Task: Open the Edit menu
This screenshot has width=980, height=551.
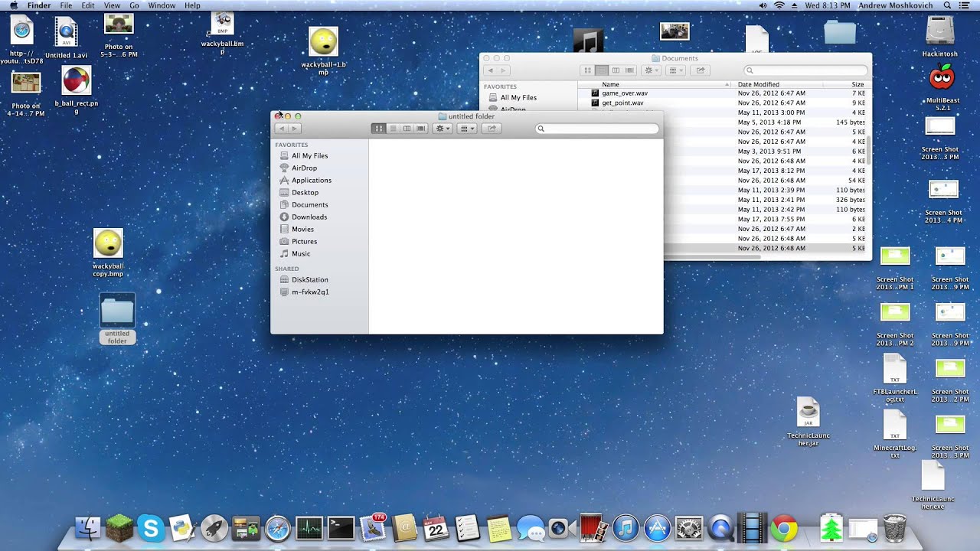Action: (88, 5)
